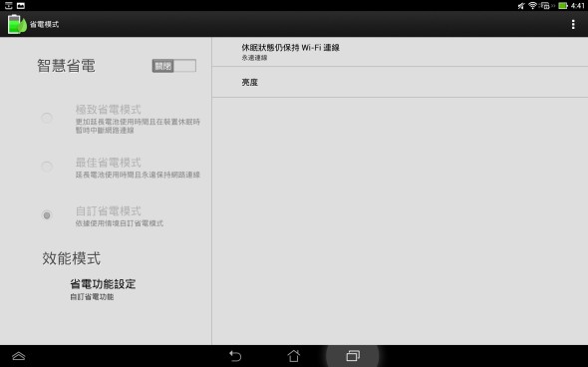Tap the home navigation button
This screenshot has width=588, height=367.
pyautogui.click(x=294, y=356)
